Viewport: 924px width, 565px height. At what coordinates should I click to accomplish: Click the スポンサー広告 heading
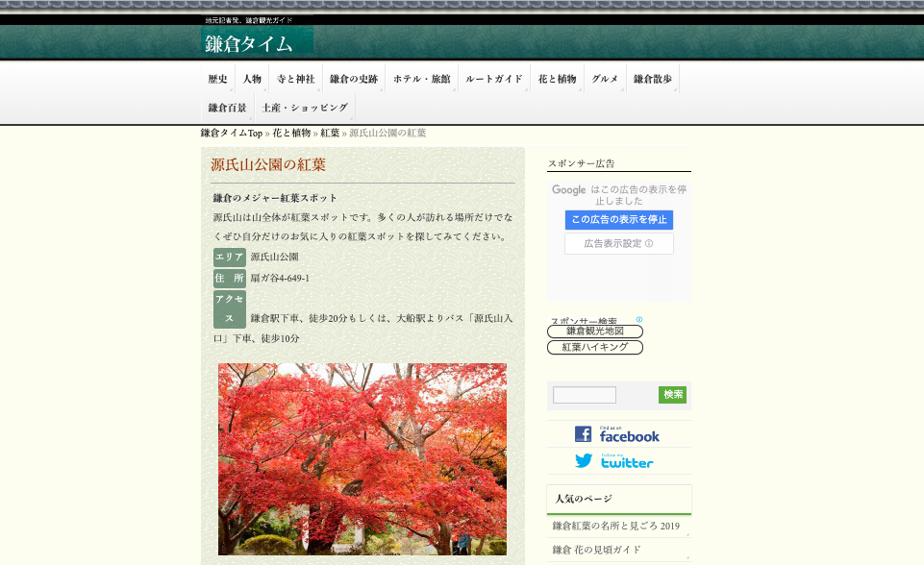[581, 163]
